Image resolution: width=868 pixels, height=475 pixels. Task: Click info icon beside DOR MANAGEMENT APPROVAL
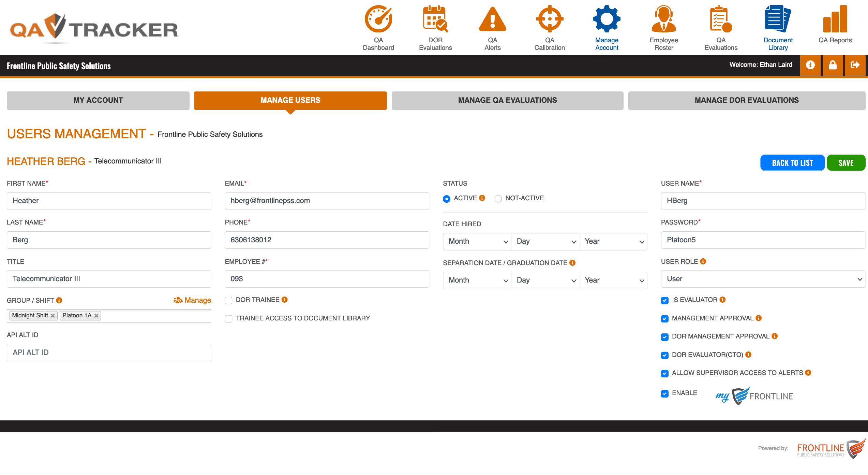point(775,336)
